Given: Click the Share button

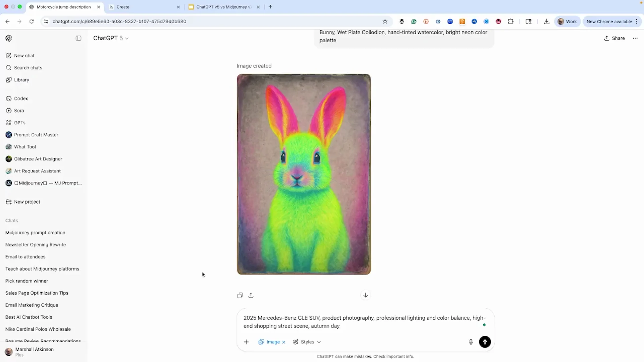Looking at the screenshot, I should [x=614, y=38].
